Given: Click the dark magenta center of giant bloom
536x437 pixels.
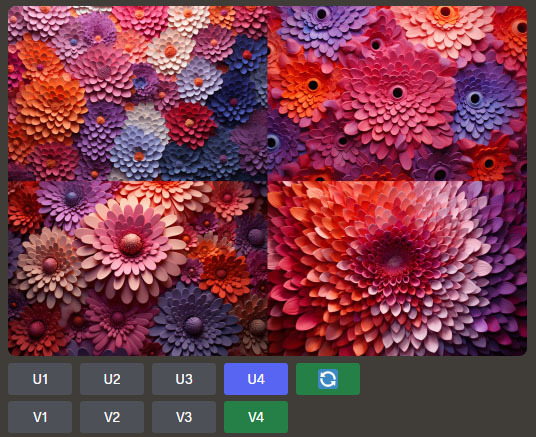Looking at the screenshot, I should click(393, 258).
